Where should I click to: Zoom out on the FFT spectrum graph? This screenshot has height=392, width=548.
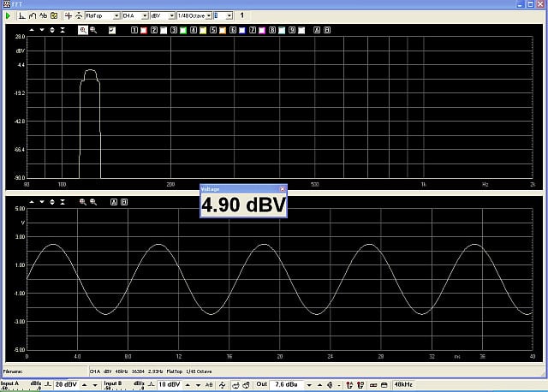click(x=93, y=30)
